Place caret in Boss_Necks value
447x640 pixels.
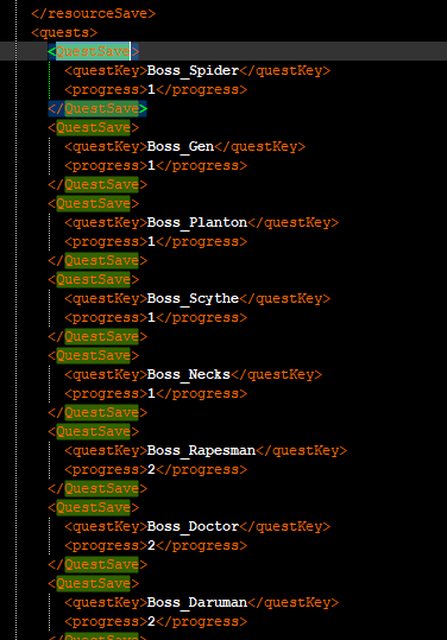[x=189, y=374]
